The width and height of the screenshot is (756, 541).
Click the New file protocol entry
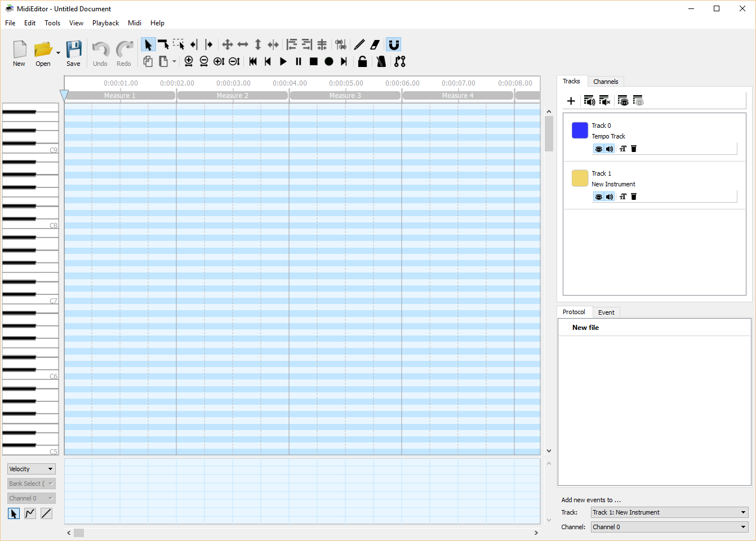585,328
